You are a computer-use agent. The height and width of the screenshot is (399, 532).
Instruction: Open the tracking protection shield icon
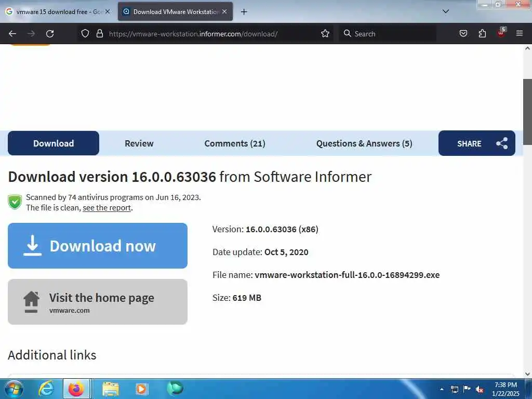coord(85,33)
